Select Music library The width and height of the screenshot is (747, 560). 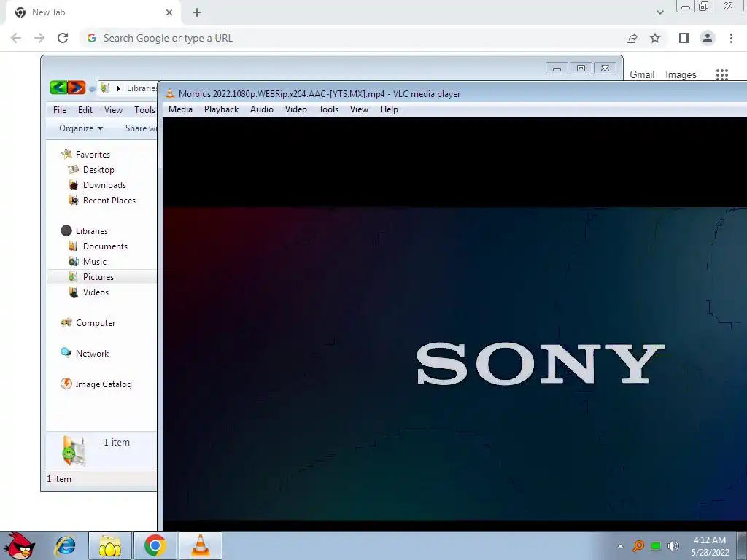(95, 262)
